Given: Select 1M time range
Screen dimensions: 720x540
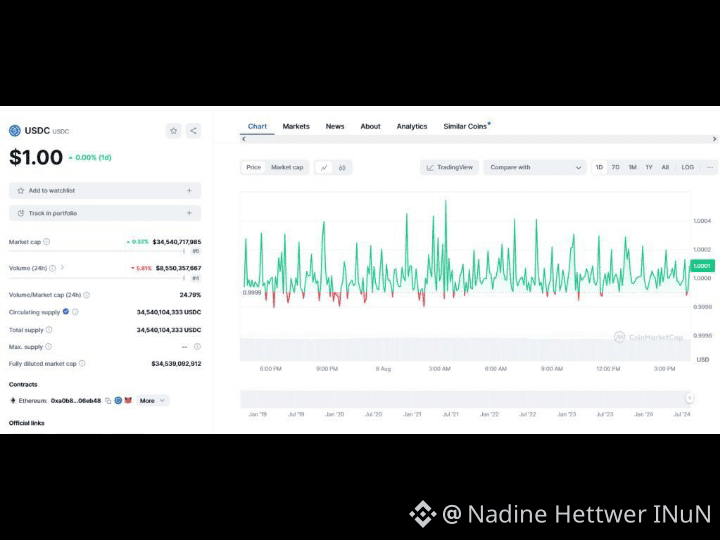Looking at the screenshot, I should tap(632, 168).
